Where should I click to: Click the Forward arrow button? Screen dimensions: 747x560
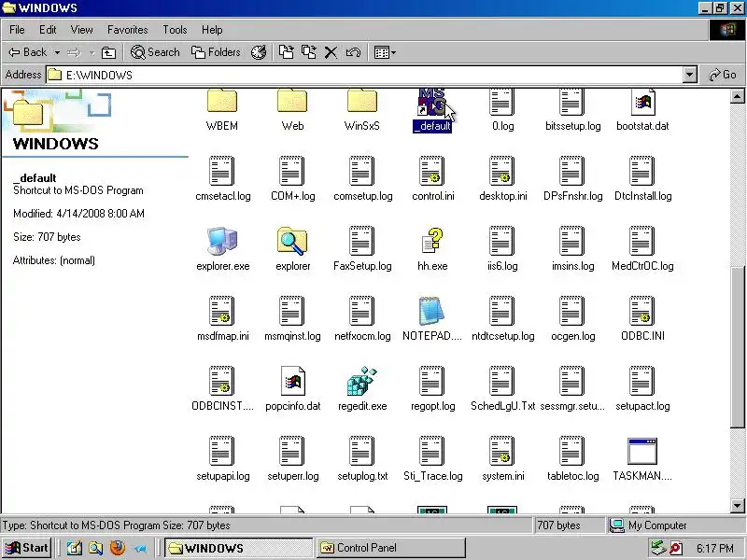(75, 52)
